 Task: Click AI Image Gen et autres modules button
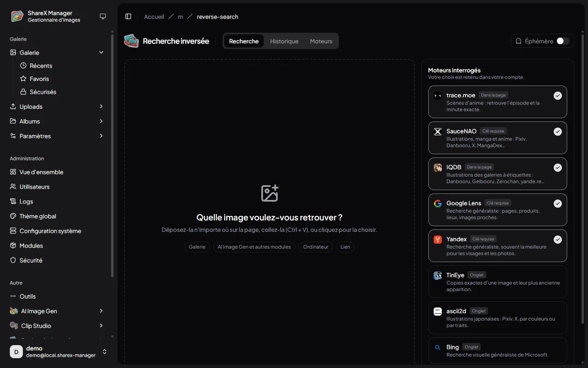(254, 247)
